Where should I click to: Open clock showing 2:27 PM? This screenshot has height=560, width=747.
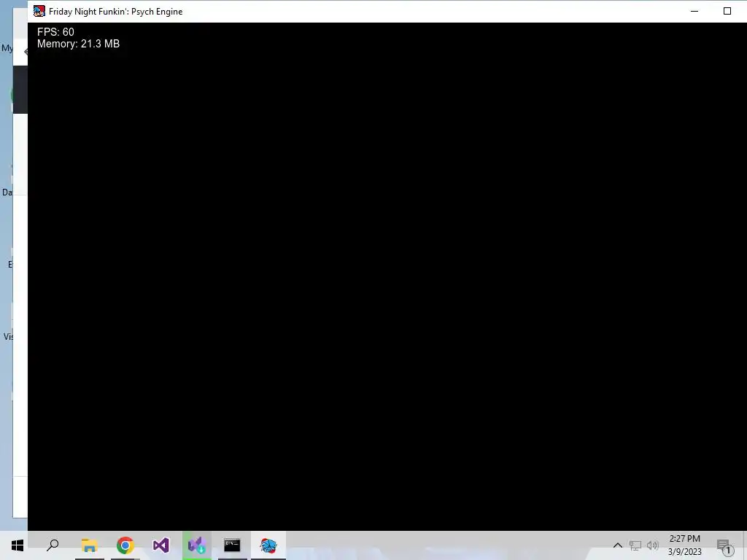684,545
